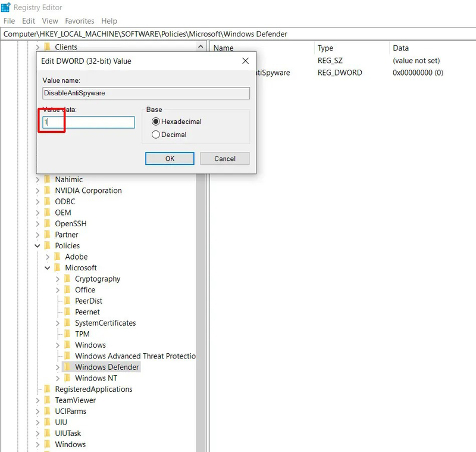Image resolution: width=476 pixels, height=452 pixels.
Task: Select the UIU key
Action: (x=61, y=422)
